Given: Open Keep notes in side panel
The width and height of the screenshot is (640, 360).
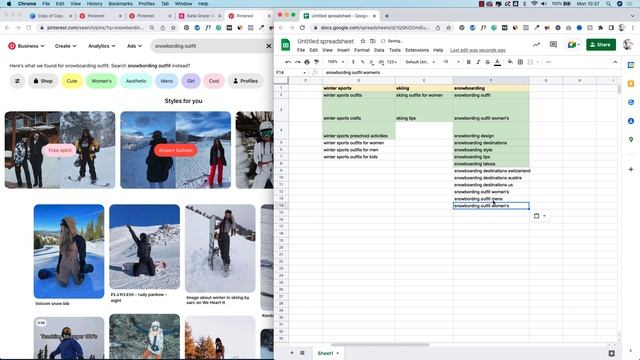Looking at the screenshot, I should [x=631, y=84].
